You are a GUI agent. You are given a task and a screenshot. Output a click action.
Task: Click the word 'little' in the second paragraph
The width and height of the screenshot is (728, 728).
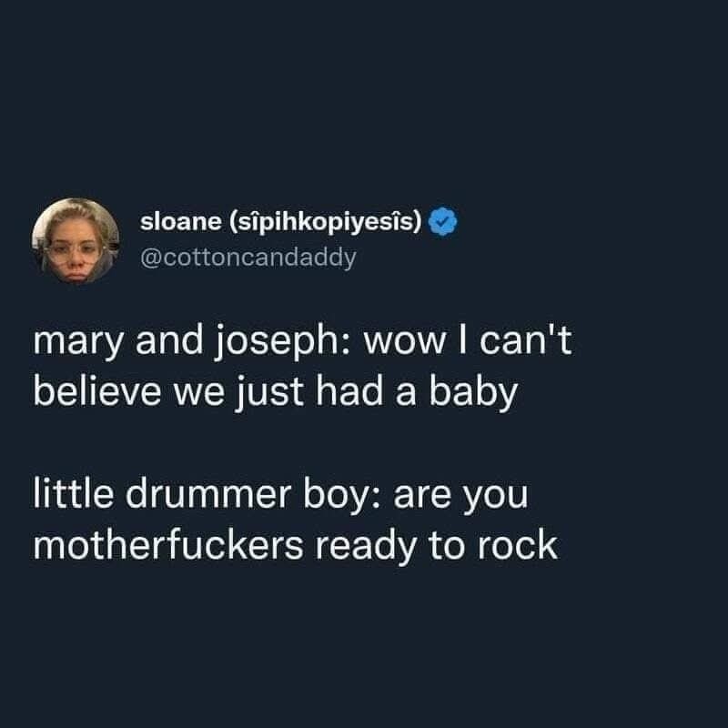[73, 493]
